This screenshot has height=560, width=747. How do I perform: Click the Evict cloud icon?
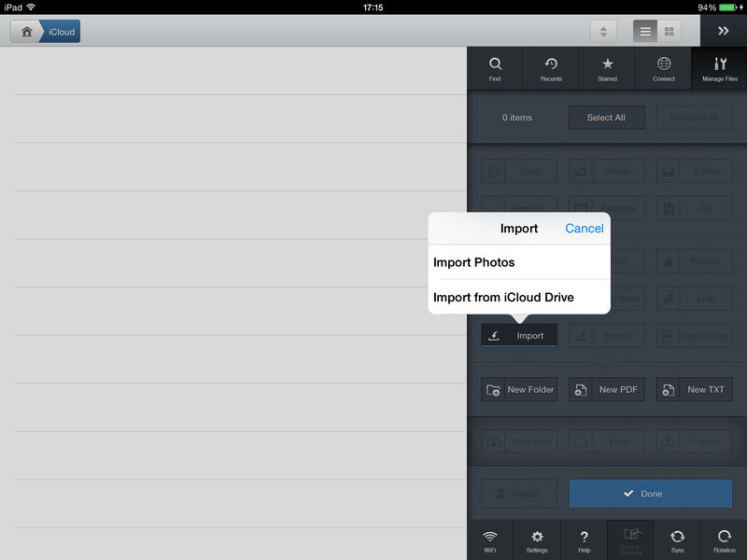(581, 441)
